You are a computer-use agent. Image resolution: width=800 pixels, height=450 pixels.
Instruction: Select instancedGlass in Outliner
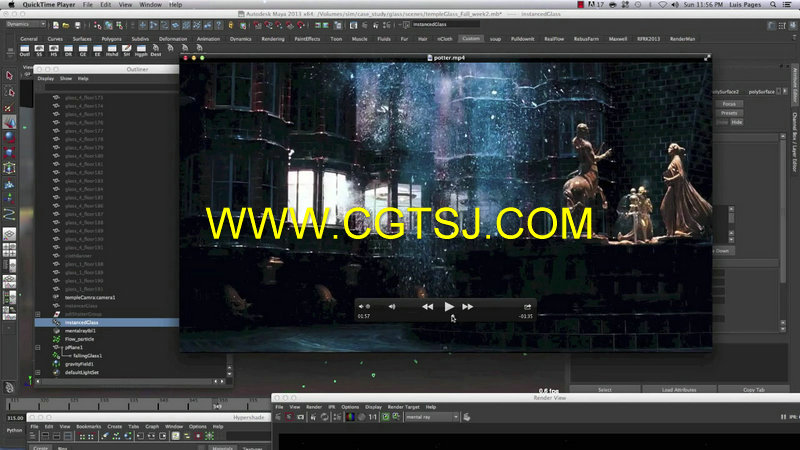pos(107,322)
